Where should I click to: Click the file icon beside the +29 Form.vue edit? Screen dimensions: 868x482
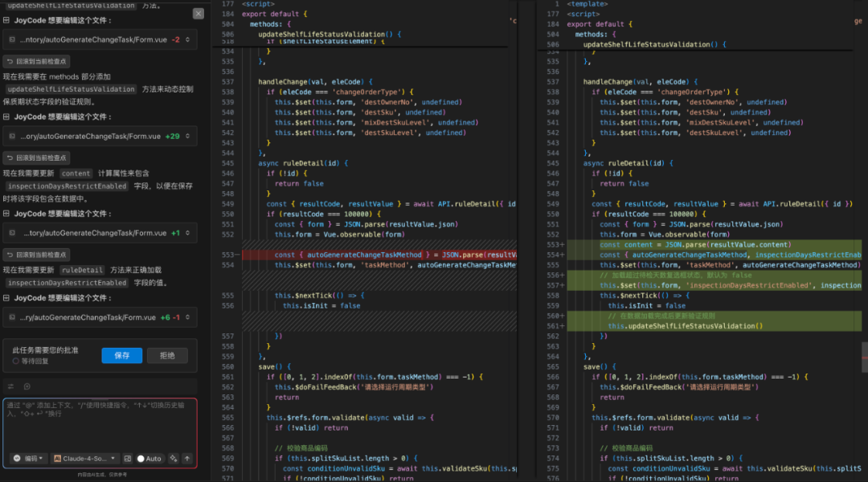[12, 136]
